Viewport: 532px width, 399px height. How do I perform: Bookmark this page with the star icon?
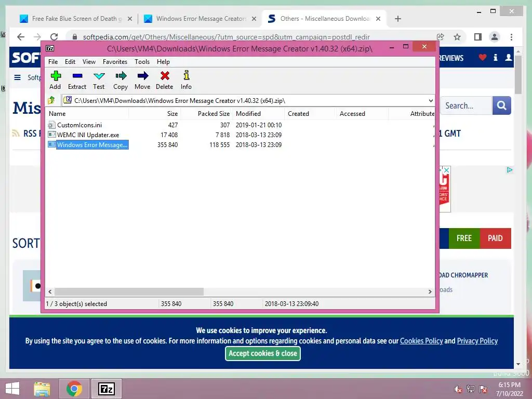click(x=457, y=37)
